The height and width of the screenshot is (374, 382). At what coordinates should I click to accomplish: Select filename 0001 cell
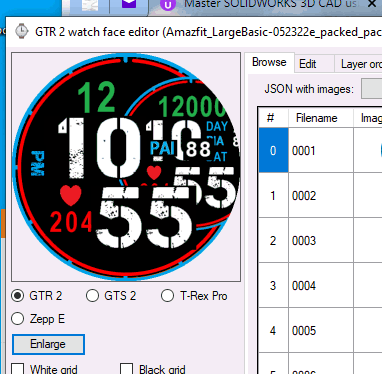tap(320, 150)
